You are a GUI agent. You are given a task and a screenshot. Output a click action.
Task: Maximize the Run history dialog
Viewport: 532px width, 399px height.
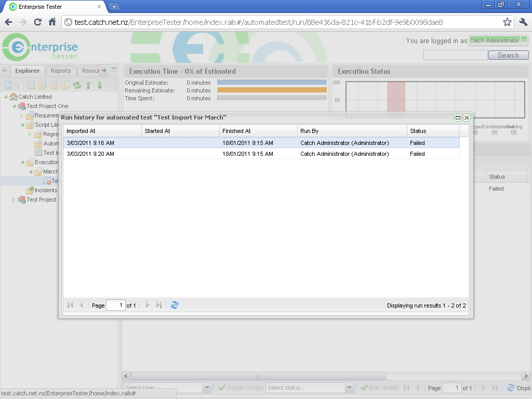[458, 118]
